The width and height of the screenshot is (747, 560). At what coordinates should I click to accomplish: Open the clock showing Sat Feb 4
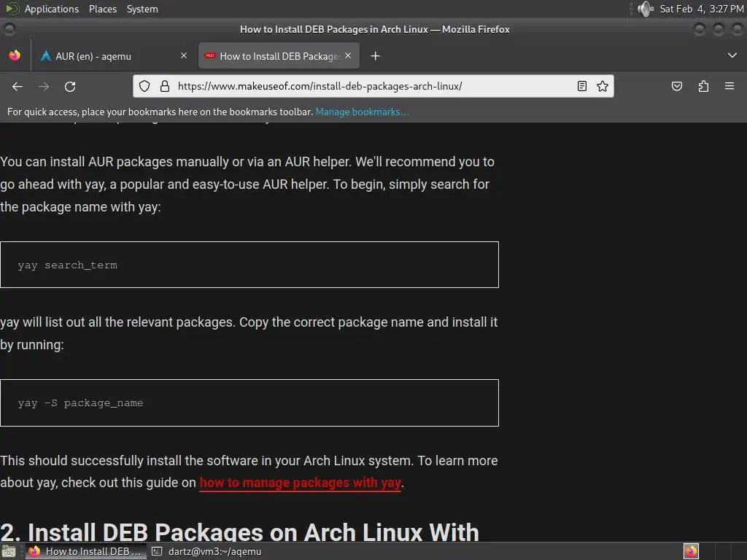702,9
